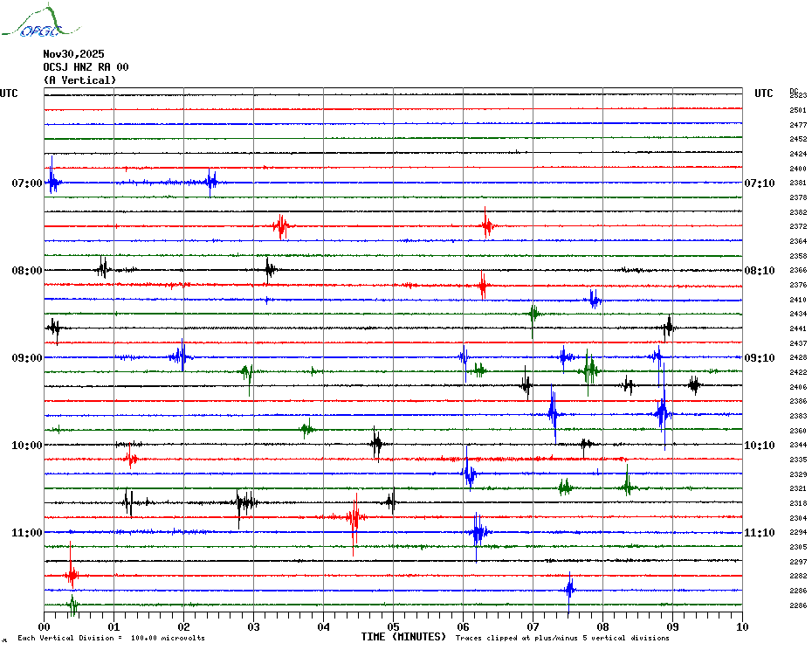812x650 pixels.
Task: Click the DC offset value 2441
Action: point(798,328)
